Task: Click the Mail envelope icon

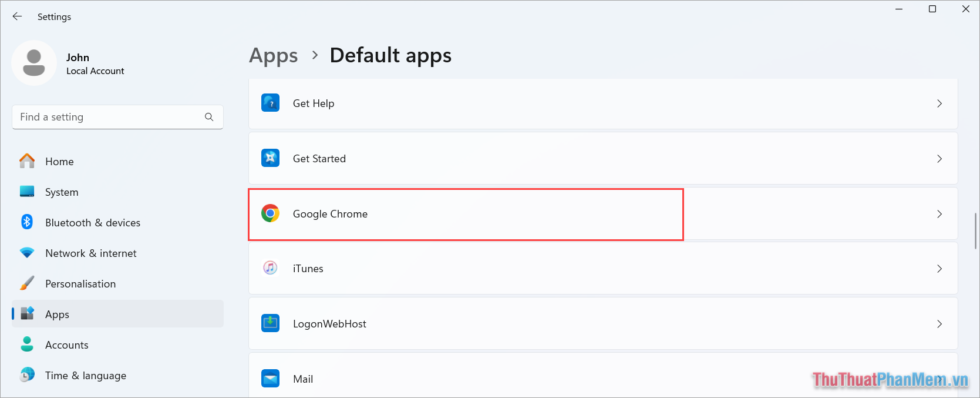Action: [x=270, y=379]
